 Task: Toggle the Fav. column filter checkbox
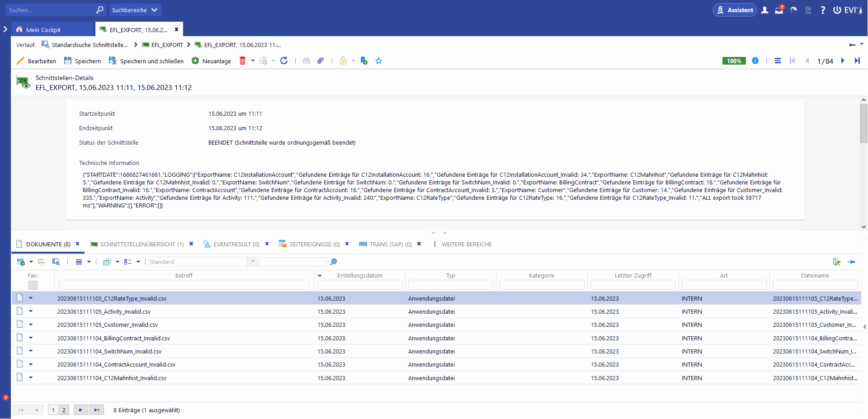coord(33,285)
